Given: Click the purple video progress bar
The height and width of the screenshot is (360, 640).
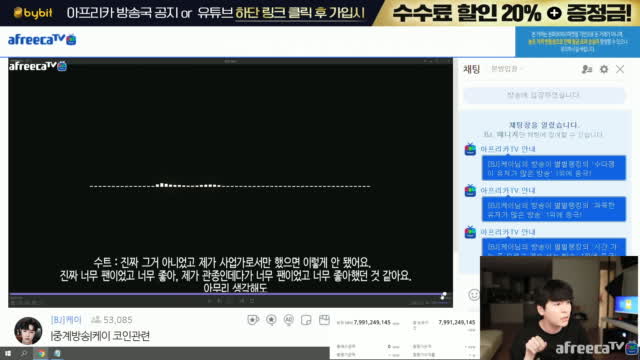Looking at the screenshot, I should click(230, 293).
